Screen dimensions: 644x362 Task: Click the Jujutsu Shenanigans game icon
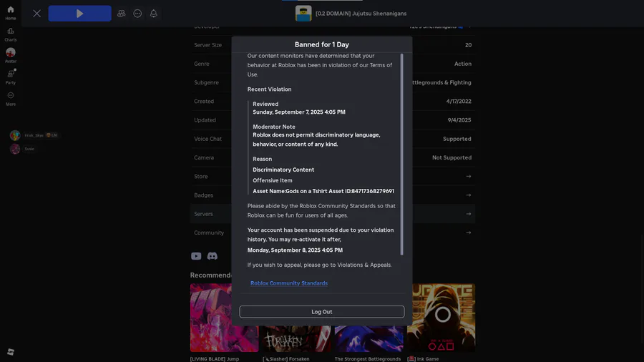coord(303,14)
